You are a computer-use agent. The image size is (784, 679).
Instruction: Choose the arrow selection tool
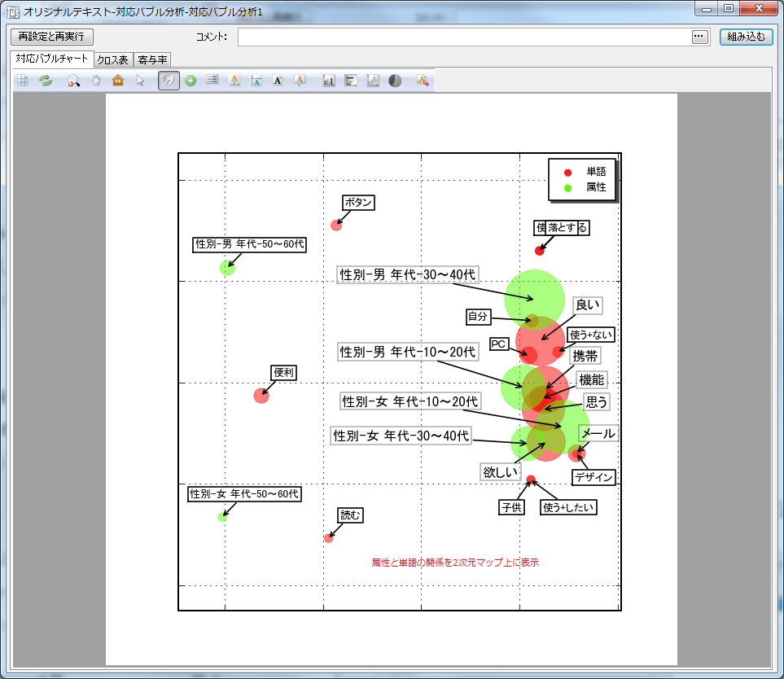point(140,81)
